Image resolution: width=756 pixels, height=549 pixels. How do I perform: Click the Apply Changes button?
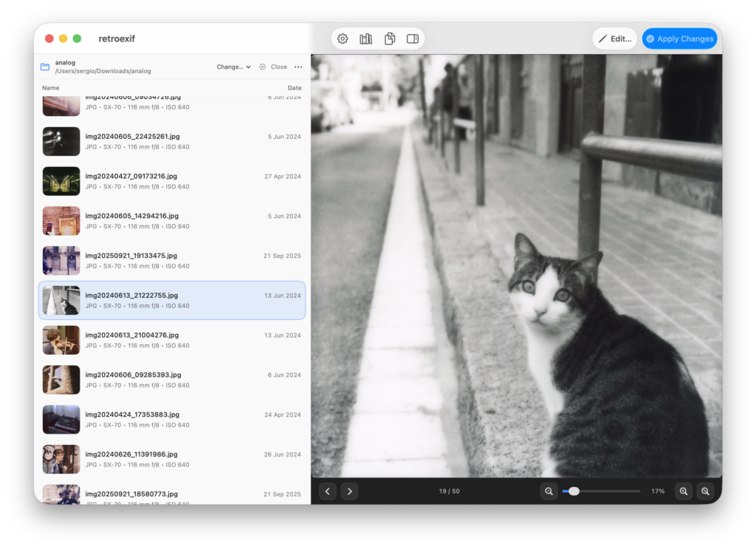(680, 38)
